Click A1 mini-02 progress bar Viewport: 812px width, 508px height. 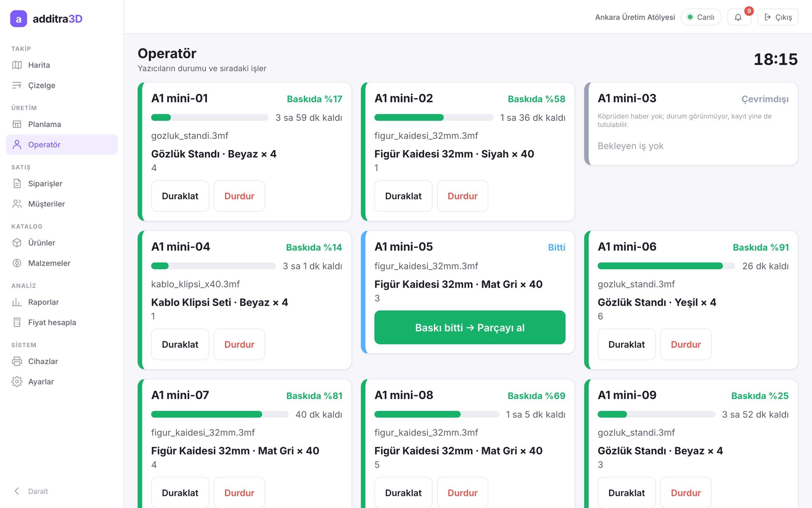(434, 117)
